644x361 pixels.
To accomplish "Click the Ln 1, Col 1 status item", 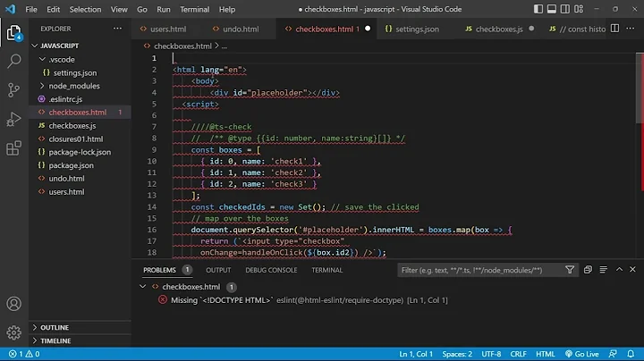I will coord(416,354).
